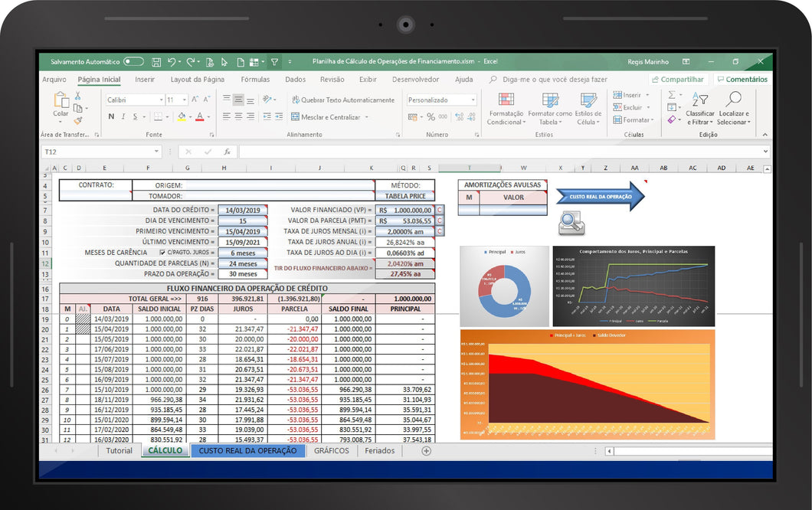The image size is (812, 510).
Task: Toggle bold formatting (N)
Action: (x=111, y=116)
